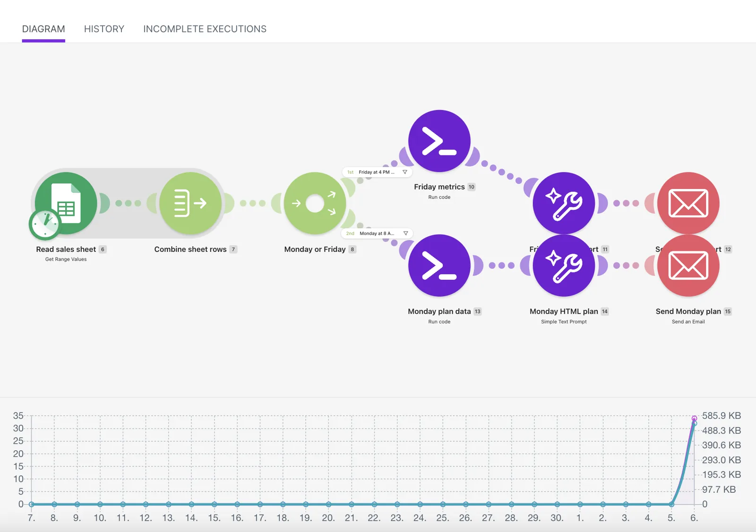Click the purple chart peak data point on day 6
756x532 pixels.
point(694,418)
